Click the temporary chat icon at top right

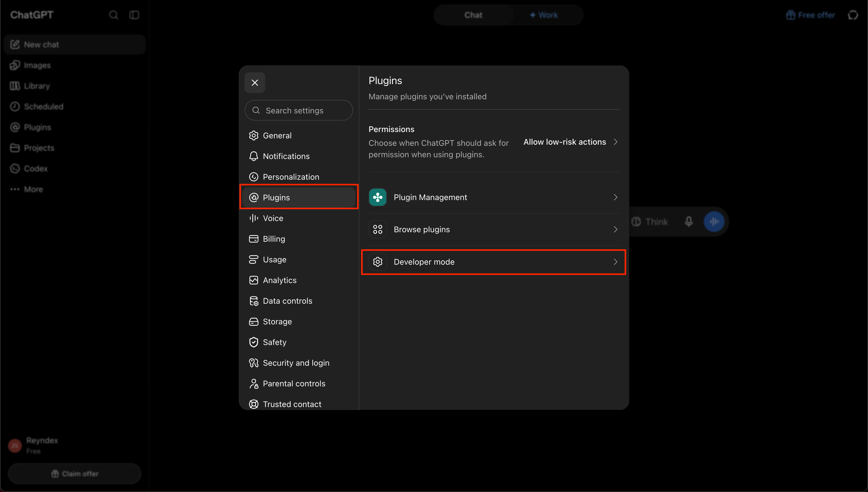(x=853, y=15)
